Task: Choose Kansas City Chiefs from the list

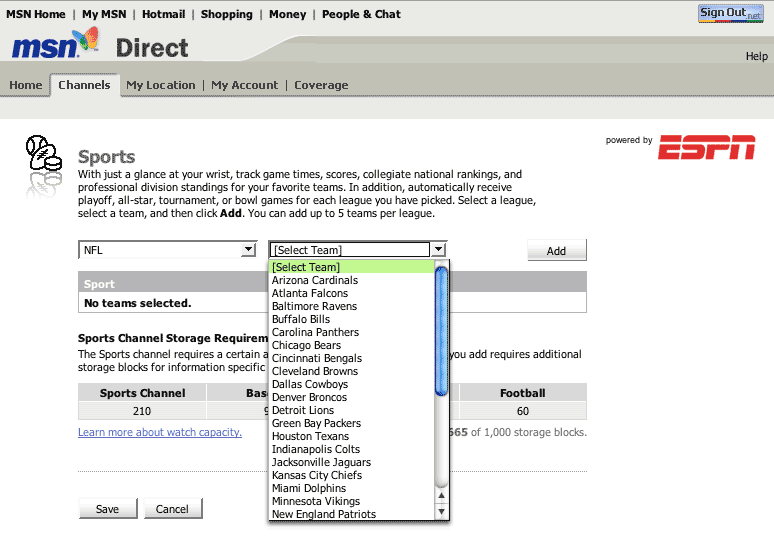Action: click(x=352, y=475)
